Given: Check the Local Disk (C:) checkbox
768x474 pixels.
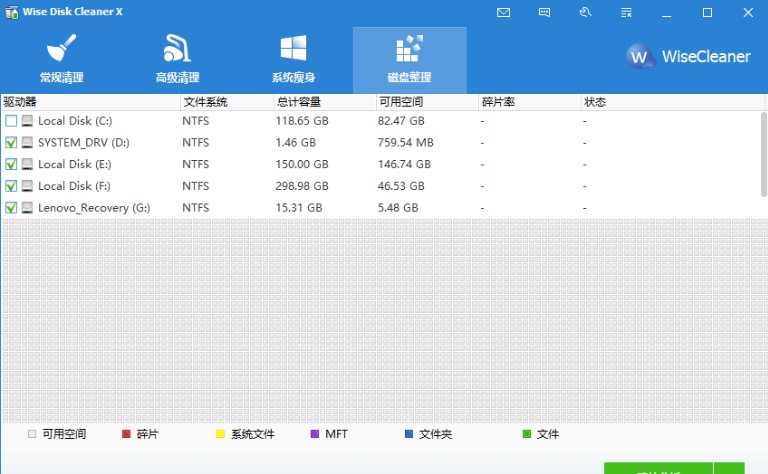Looking at the screenshot, I should pyautogui.click(x=11, y=121).
